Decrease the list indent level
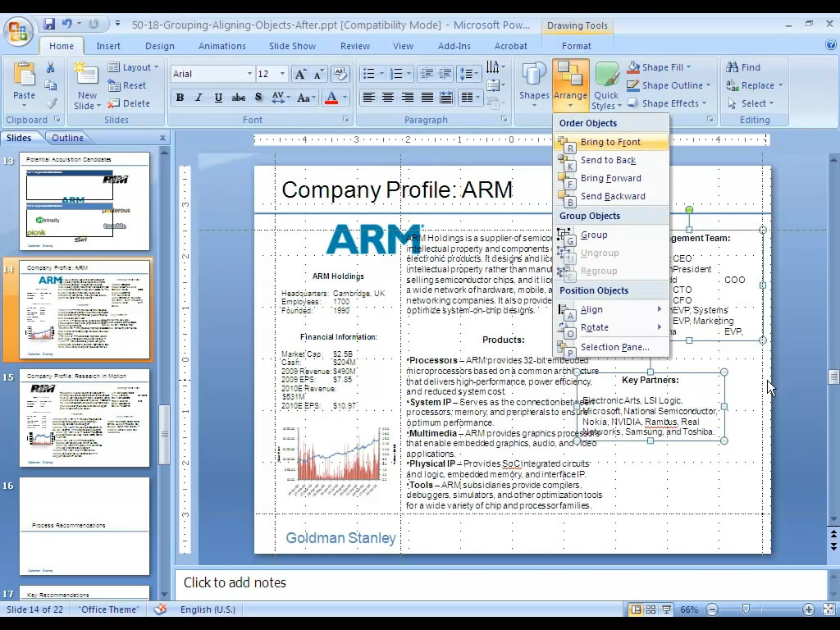Viewport: 840px width, 630px height. pos(427,74)
